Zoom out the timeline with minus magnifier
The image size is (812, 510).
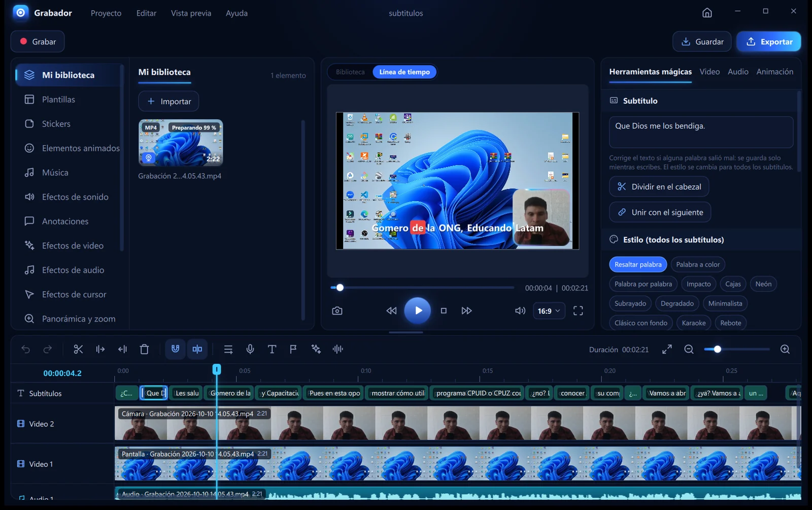(689, 349)
